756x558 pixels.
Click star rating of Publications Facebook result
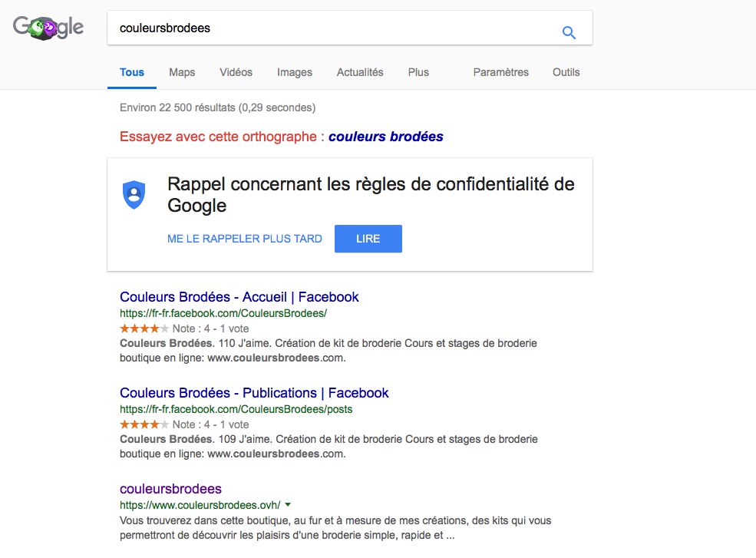(x=144, y=424)
